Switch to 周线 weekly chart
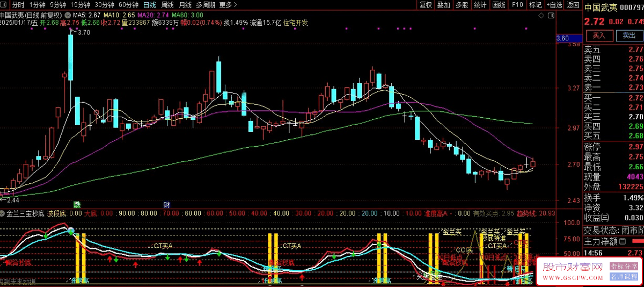The width and height of the screenshot is (644, 287). pos(167,5)
